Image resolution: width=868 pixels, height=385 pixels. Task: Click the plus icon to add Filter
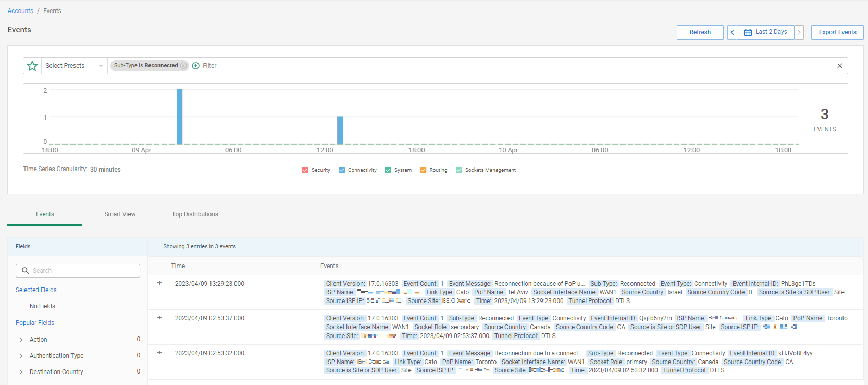tap(196, 66)
